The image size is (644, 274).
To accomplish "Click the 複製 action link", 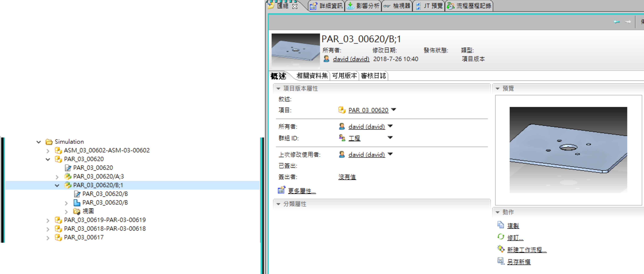I will (x=513, y=226).
